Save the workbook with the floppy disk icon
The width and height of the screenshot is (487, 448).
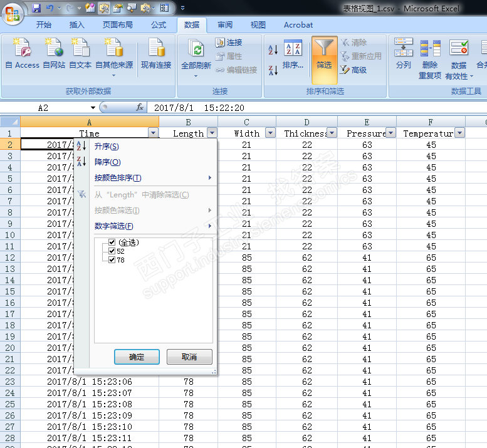(36, 8)
